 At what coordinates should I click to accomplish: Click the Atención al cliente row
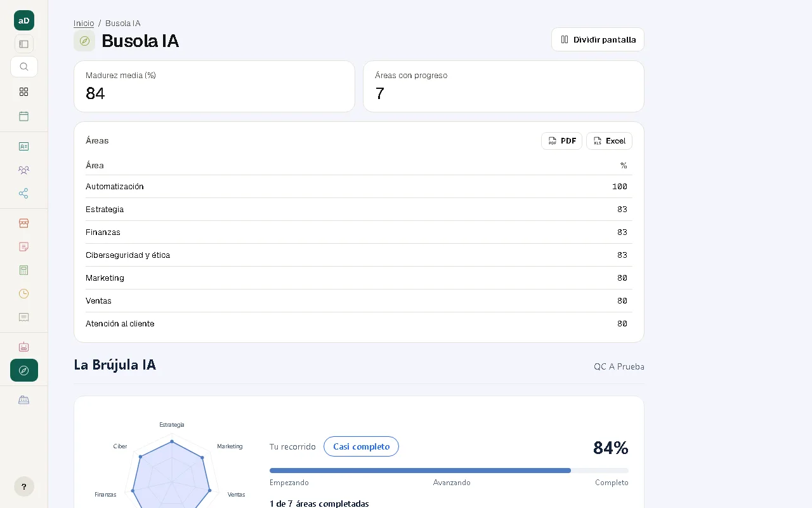[x=359, y=324]
